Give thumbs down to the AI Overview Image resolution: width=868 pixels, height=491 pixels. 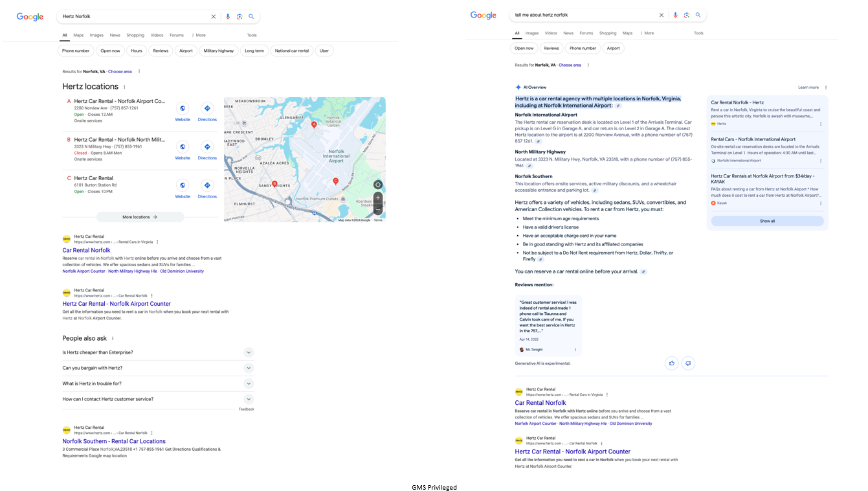point(689,363)
